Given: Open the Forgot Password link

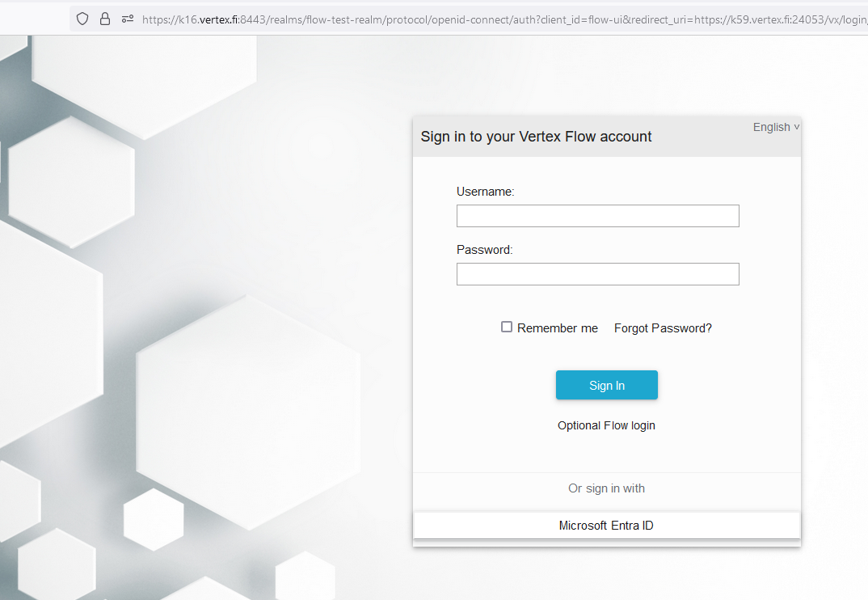Looking at the screenshot, I should coord(663,328).
